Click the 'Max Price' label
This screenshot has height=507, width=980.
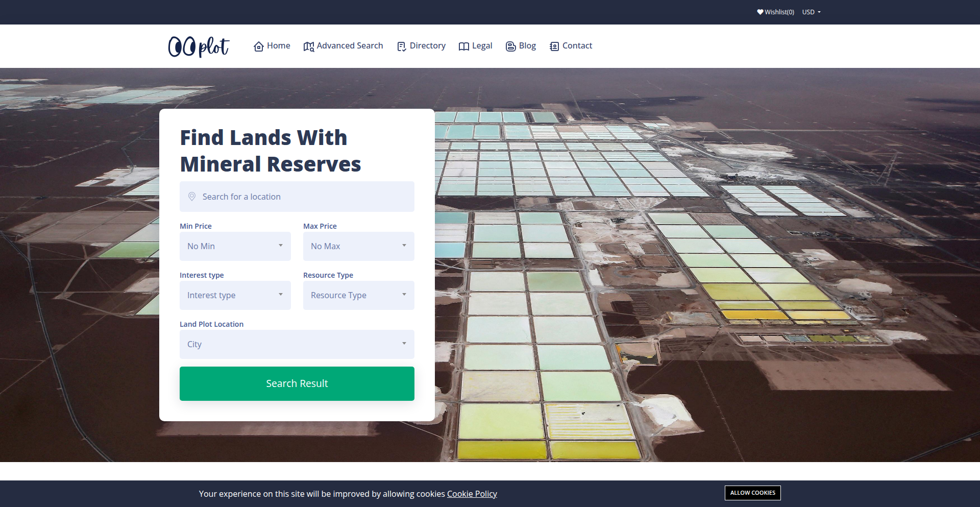(x=320, y=226)
